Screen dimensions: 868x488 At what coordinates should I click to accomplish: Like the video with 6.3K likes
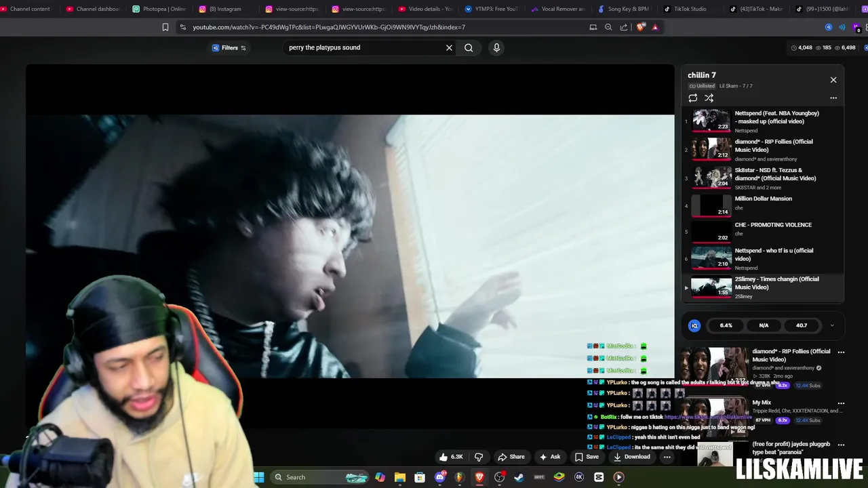[x=450, y=457]
